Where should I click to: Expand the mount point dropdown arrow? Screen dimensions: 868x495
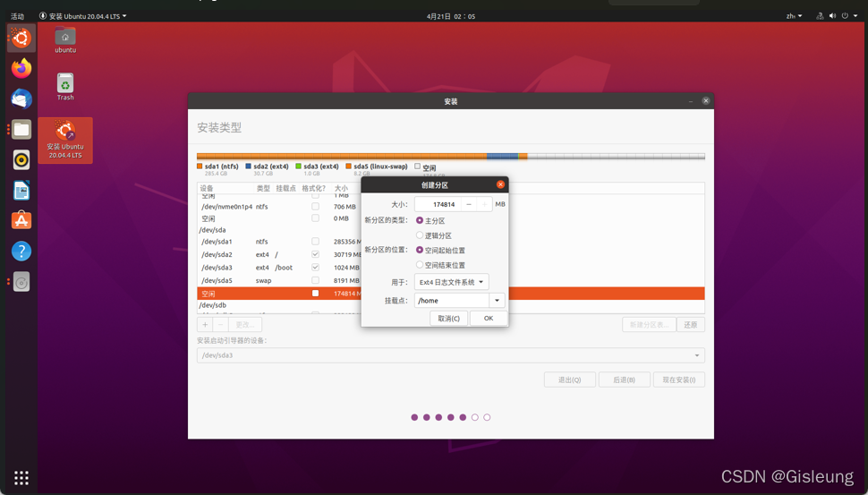tap(497, 301)
